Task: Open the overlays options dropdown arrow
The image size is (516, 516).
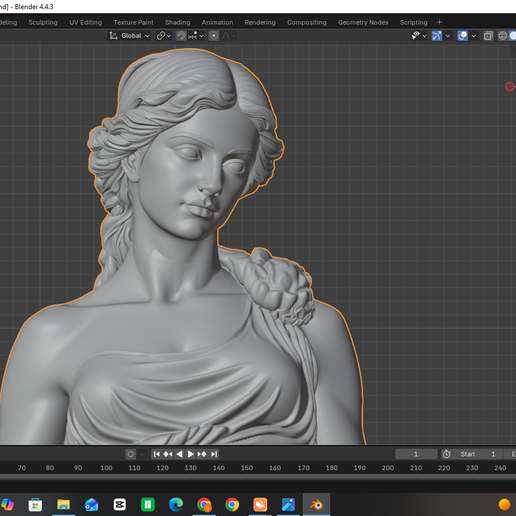Action: tap(473, 36)
